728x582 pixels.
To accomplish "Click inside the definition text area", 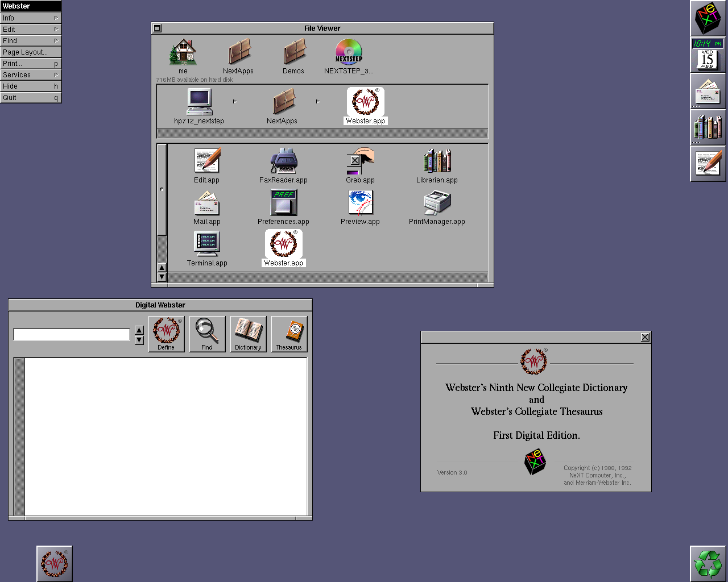I will (166, 436).
